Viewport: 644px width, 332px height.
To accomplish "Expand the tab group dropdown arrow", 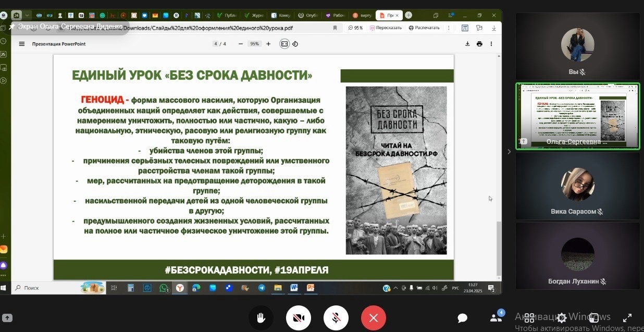I will (28, 15).
